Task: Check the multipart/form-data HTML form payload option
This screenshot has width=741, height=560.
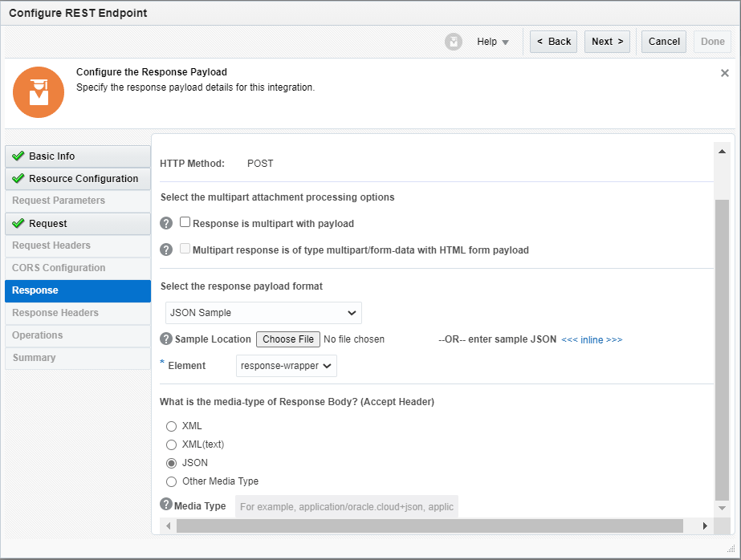Action: pyautogui.click(x=185, y=249)
